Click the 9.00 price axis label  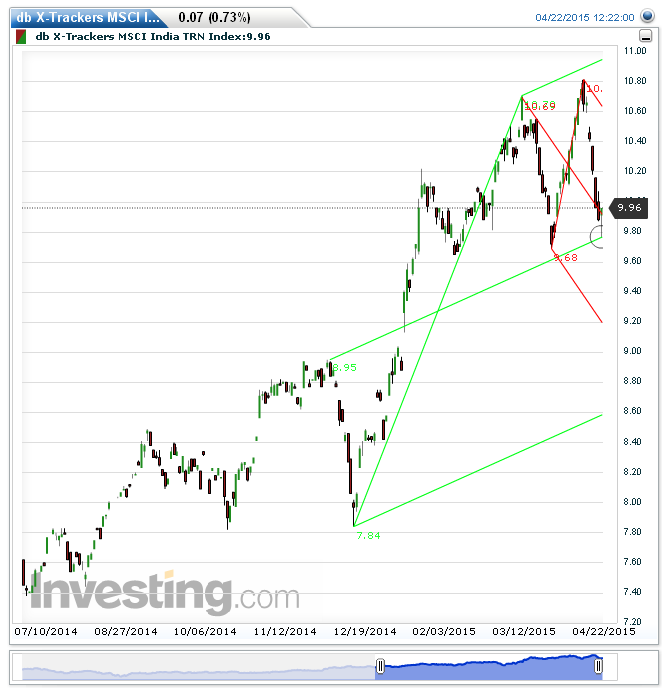(632, 351)
